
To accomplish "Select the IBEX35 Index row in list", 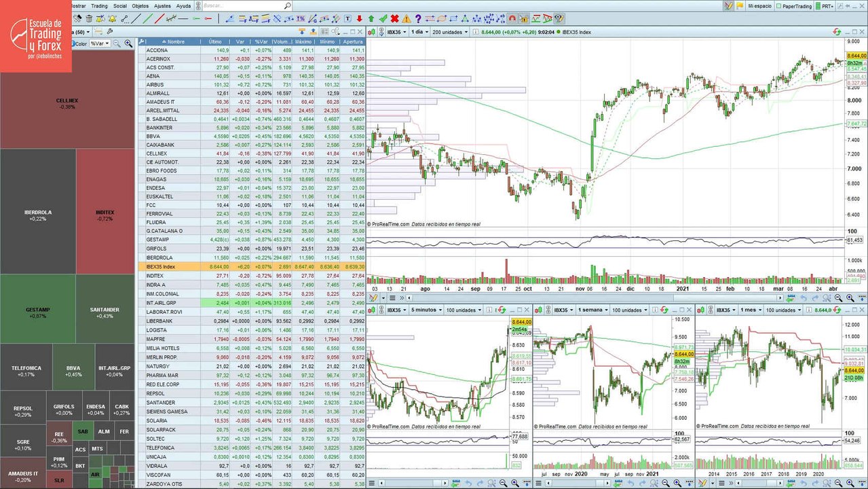I will (x=252, y=266).
